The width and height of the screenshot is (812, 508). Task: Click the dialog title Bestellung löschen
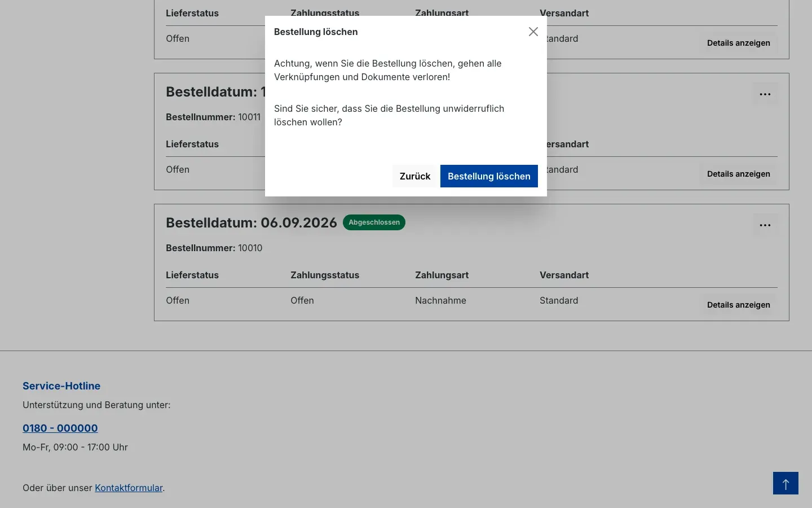tap(316, 32)
